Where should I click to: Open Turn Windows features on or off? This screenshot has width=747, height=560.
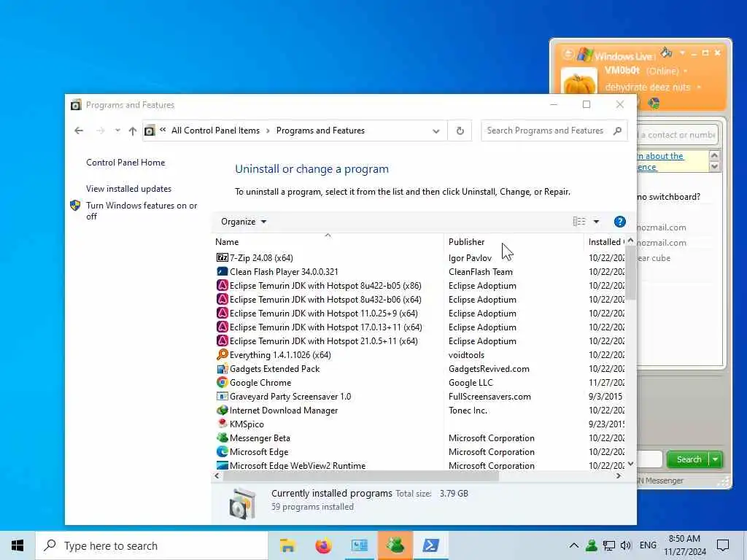click(142, 211)
